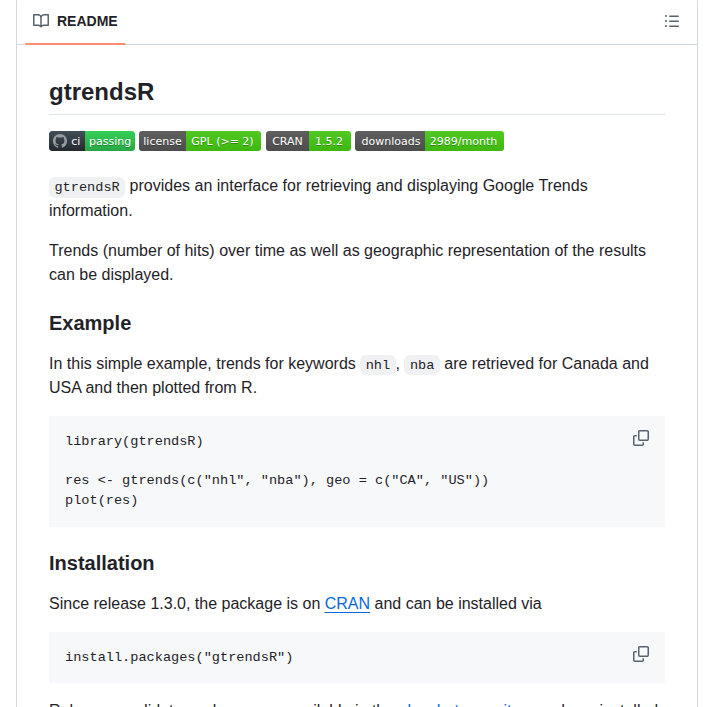The width and height of the screenshot is (714, 707).
Task: Click the plot(res) code line
Action: click(x=102, y=500)
